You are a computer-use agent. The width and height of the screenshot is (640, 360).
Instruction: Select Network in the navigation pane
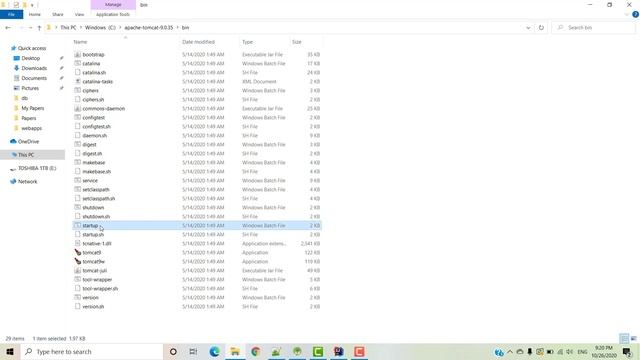point(27,182)
